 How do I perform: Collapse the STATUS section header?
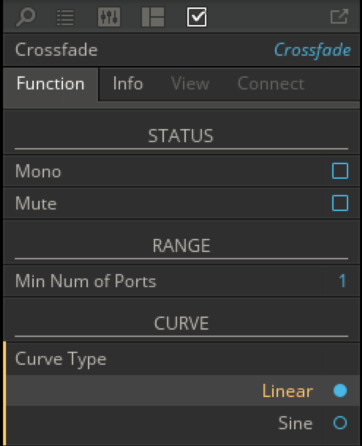(181, 136)
